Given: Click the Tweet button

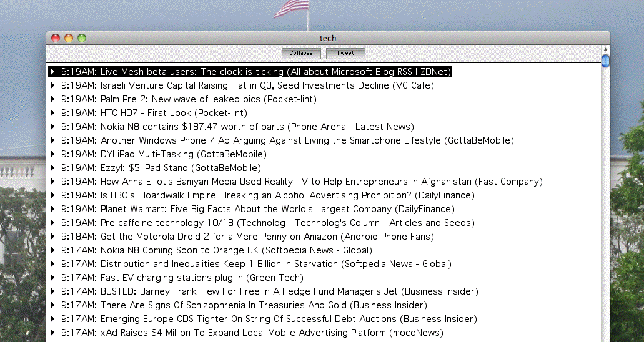Looking at the screenshot, I should pos(345,53).
